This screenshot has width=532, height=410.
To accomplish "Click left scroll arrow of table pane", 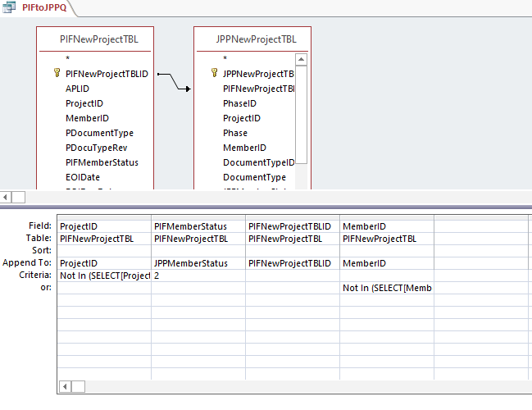I will click(6, 197).
